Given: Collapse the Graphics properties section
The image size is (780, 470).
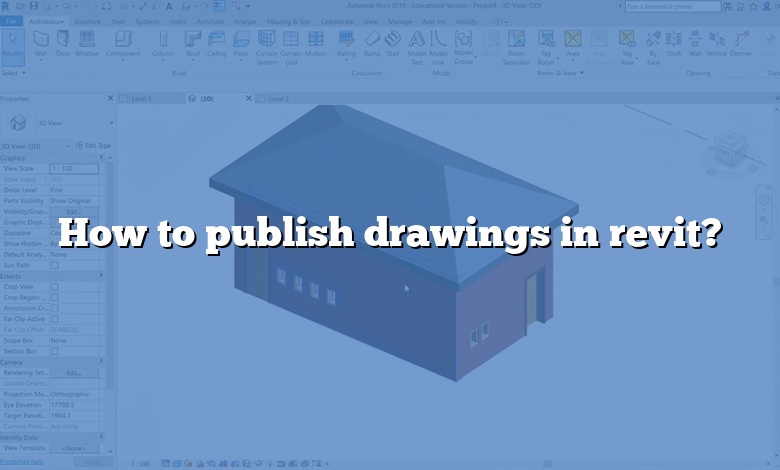Looking at the screenshot, I should coord(101,158).
